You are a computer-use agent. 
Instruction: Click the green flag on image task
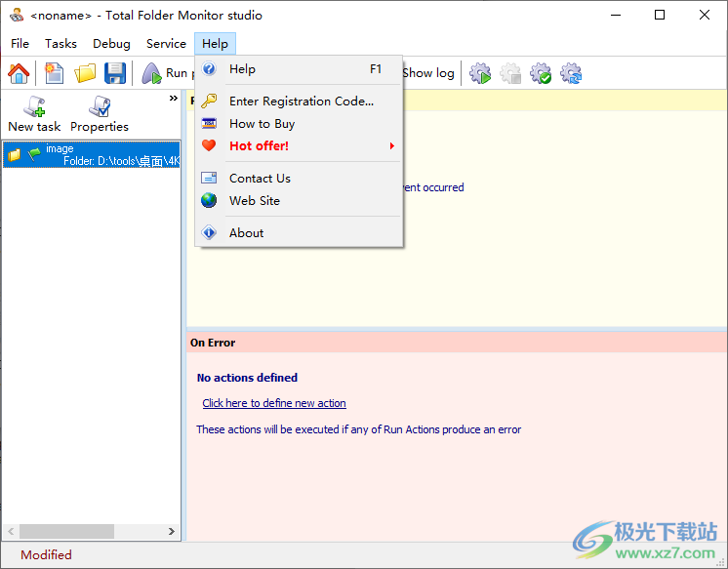pyautogui.click(x=34, y=154)
